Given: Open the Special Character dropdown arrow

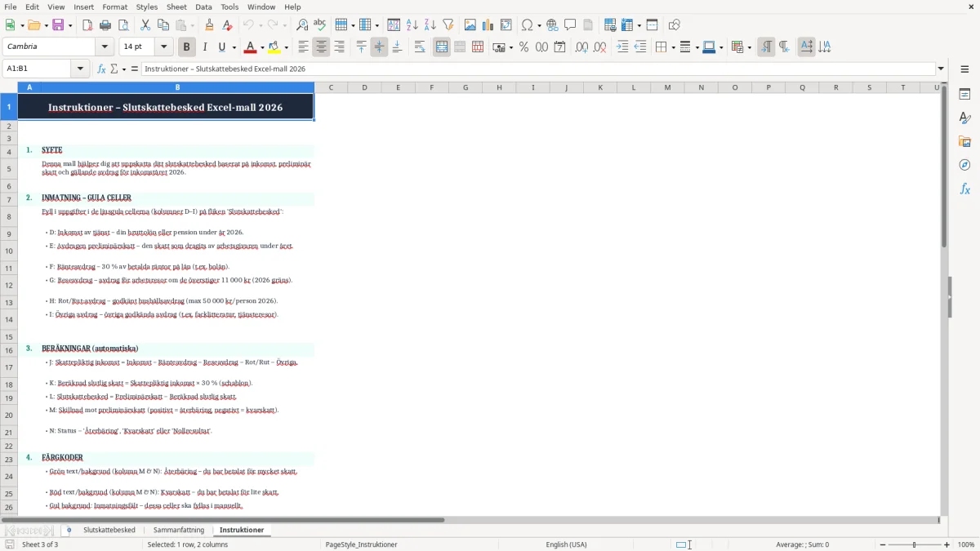Looking at the screenshot, I should click(x=539, y=25).
